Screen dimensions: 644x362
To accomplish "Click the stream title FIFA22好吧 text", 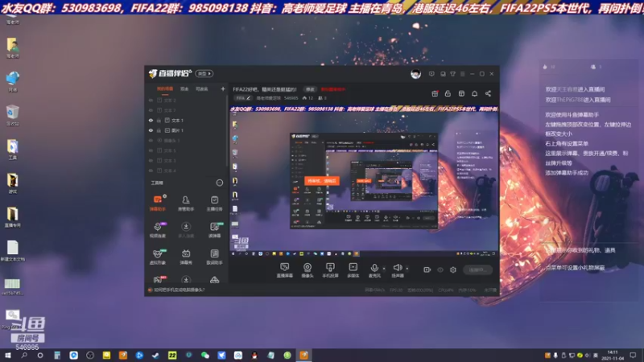I will [x=265, y=89].
